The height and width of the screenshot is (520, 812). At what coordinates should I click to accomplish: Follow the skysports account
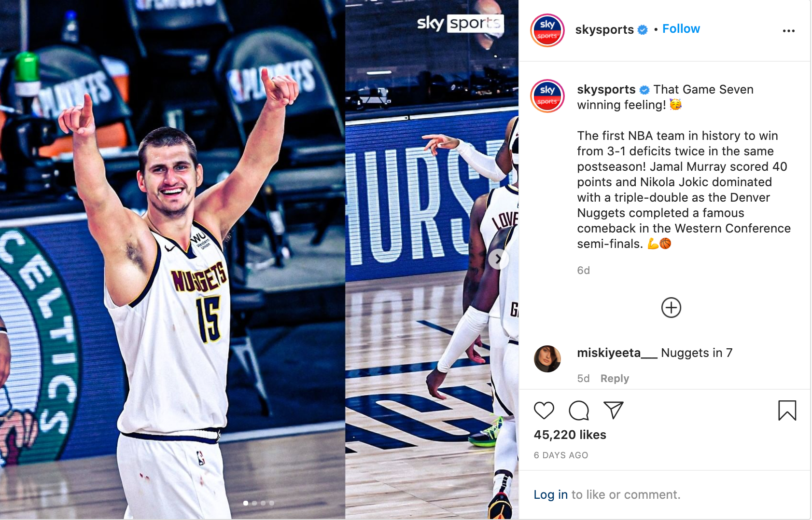(x=681, y=29)
